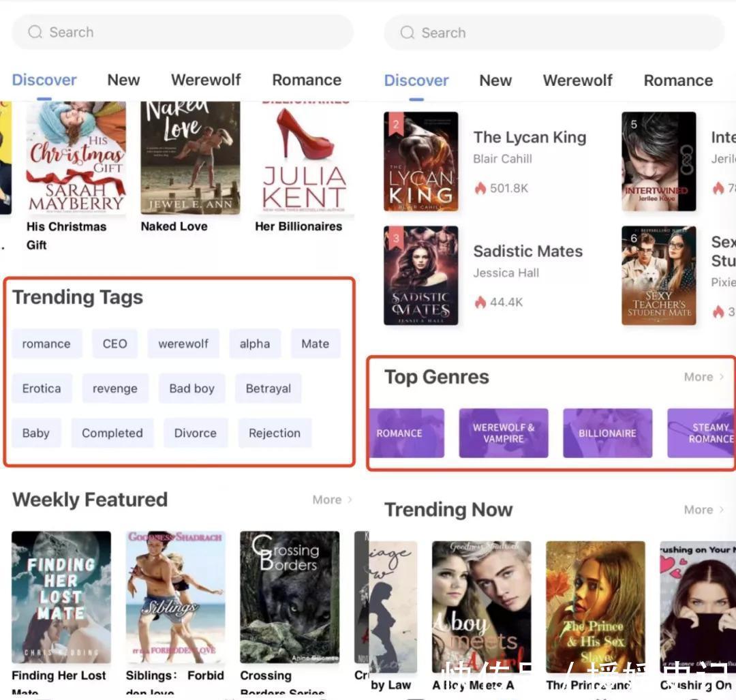The image size is (736, 700).
Task: Open the right panel Werewolf tab
Action: point(577,80)
